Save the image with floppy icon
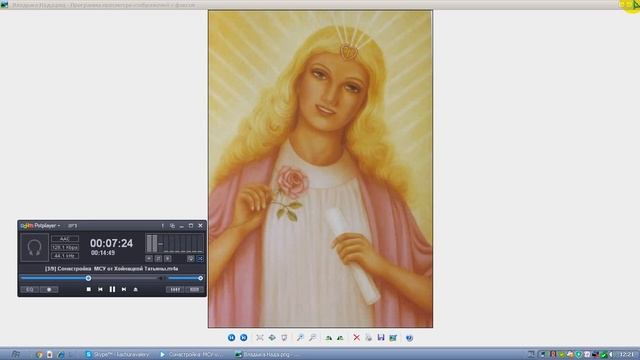This screenshot has height=360, width=640. (x=381, y=338)
